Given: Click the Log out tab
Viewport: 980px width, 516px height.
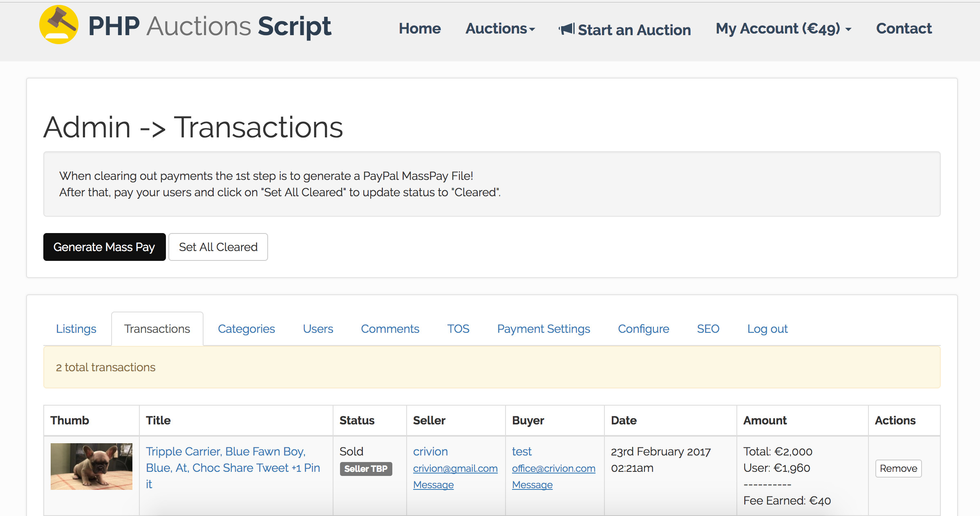Looking at the screenshot, I should (767, 329).
